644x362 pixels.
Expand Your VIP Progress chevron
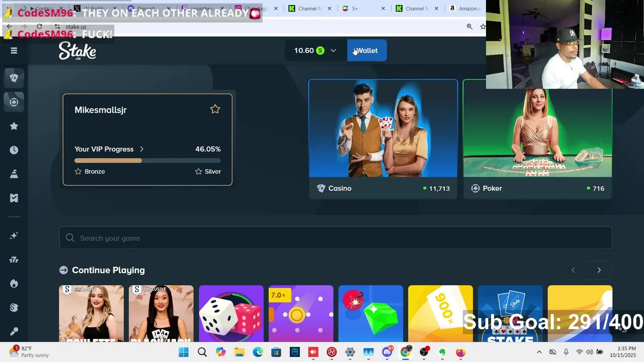[x=141, y=149]
